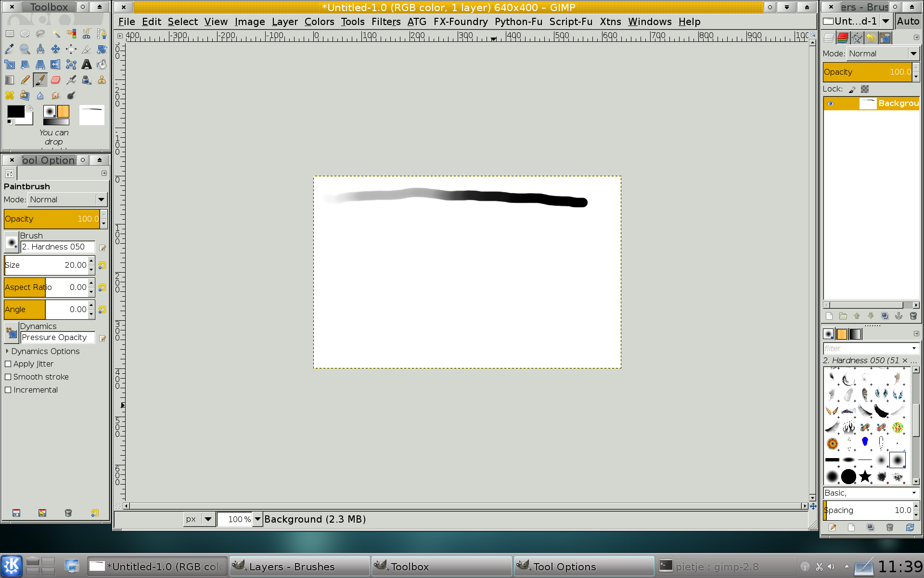Expand the Dynamics Options section
This screenshot has width=924, height=578.
pyautogui.click(x=7, y=351)
